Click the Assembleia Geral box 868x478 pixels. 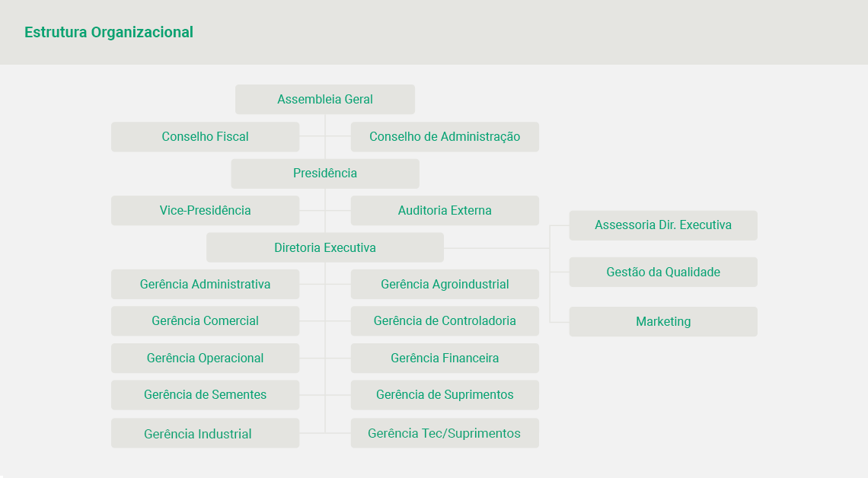pos(325,100)
